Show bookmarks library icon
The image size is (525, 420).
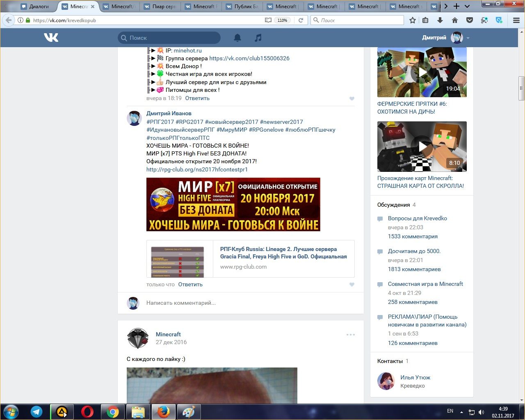click(425, 20)
